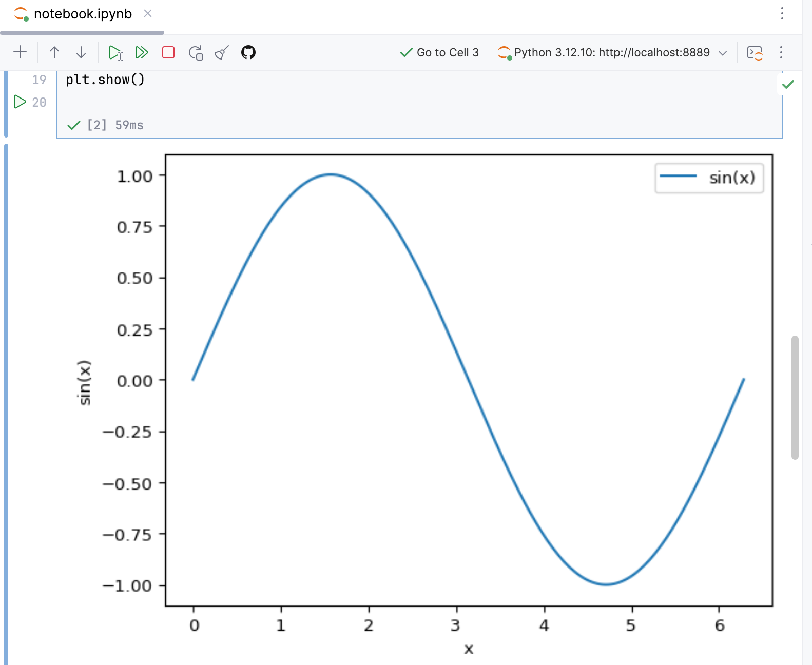Interrupt the kernel with stop button
Viewport: 812px width, 665px height.
(168, 52)
